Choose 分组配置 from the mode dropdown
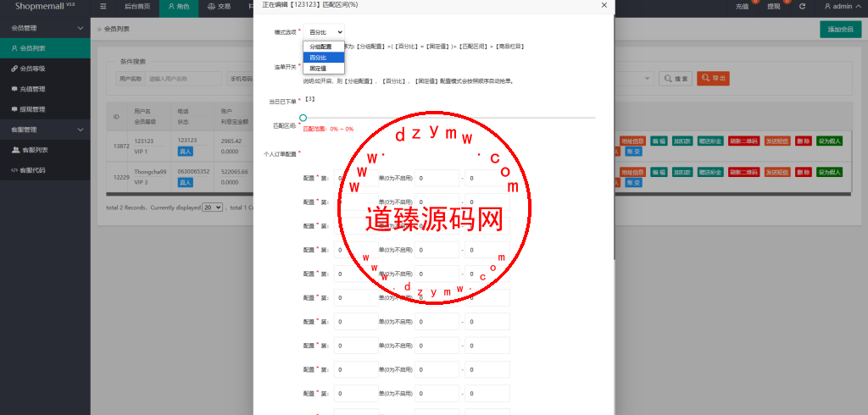The width and height of the screenshot is (868, 415). click(324, 47)
